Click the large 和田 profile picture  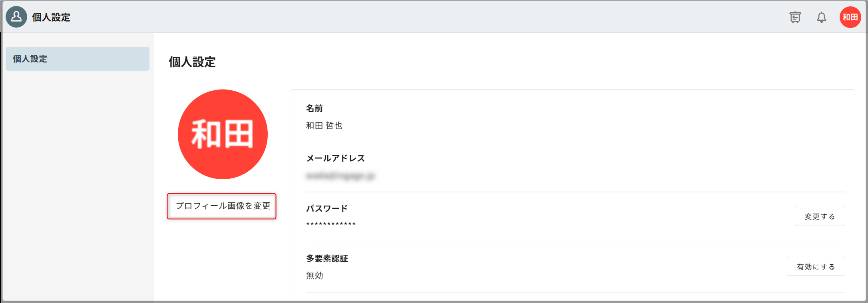coord(223,134)
